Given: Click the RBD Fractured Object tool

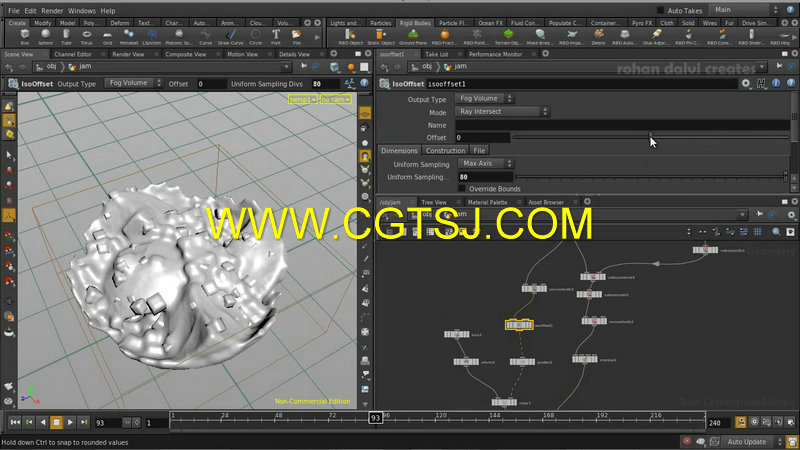Looking at the screenshot, I should pos(444,37).
